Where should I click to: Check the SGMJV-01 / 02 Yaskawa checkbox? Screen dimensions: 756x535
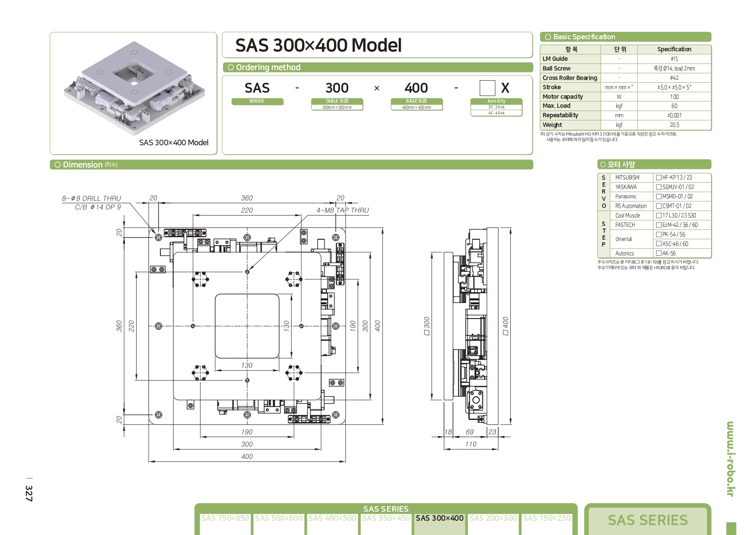pos(659,187)
